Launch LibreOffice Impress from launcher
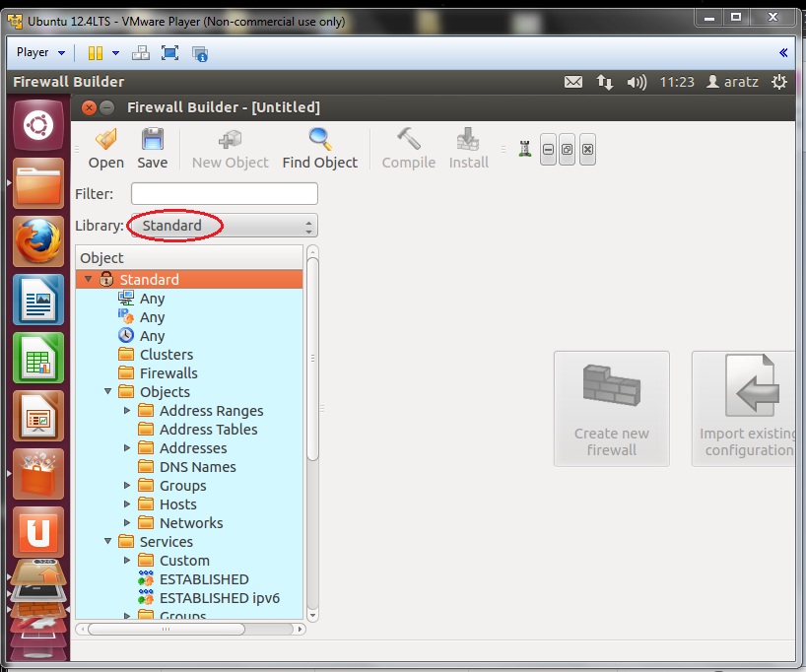The width and height of the screenshot is (806, 672). [38, 416]
